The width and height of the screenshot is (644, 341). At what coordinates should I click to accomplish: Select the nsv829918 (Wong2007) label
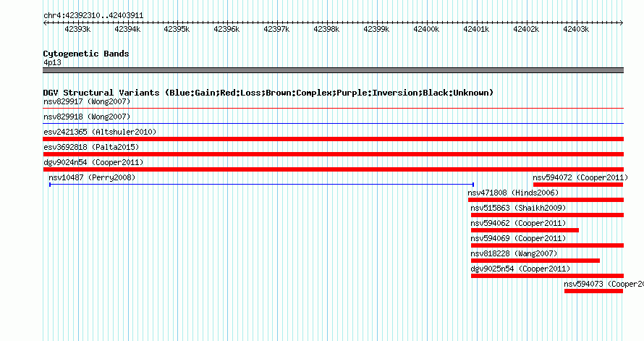tap(87, 117)
